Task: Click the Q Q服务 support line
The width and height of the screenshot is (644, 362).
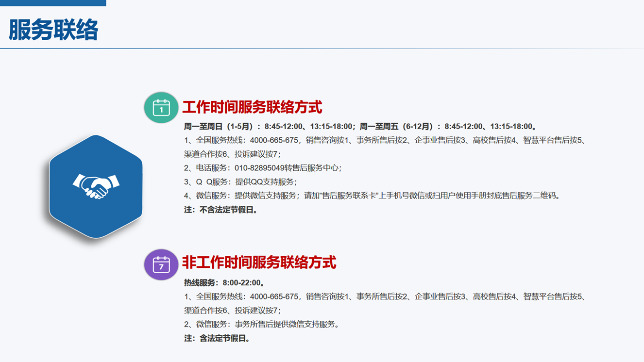Action: (x=240, y=182)
